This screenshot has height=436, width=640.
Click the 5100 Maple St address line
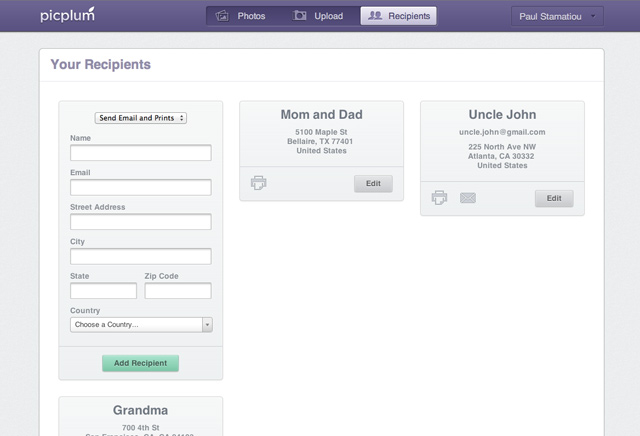tap(321, 132)
